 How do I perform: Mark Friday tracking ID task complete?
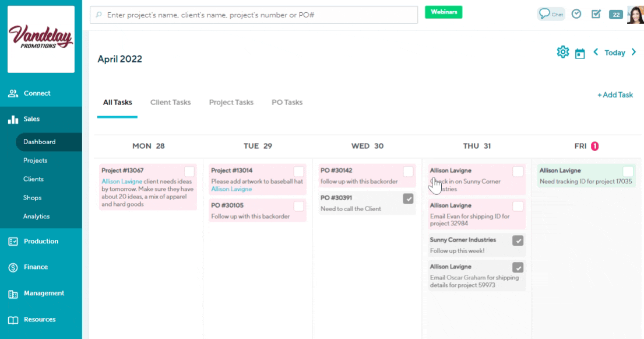(x=628, y=172)
